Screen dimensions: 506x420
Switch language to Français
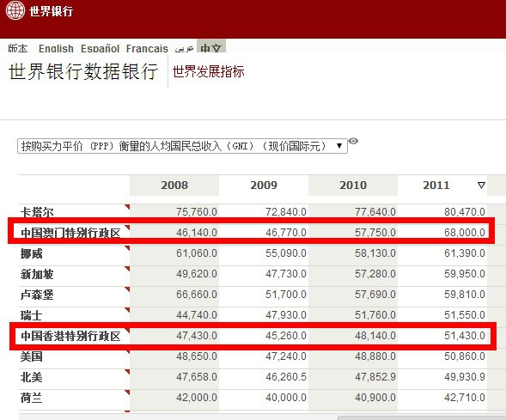(147, 48)
